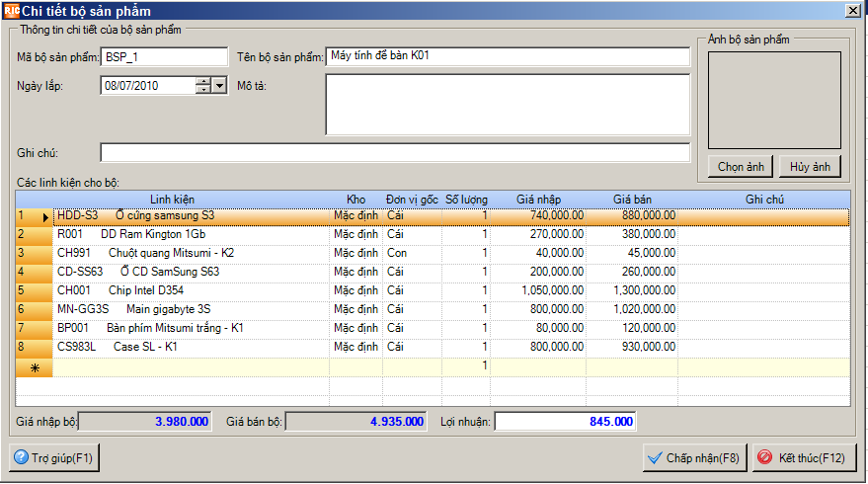Select the MN-GG3S Main gigabyte 3S cell
The width and height of the screenshot is (868, 484).
tap(192, 309)
